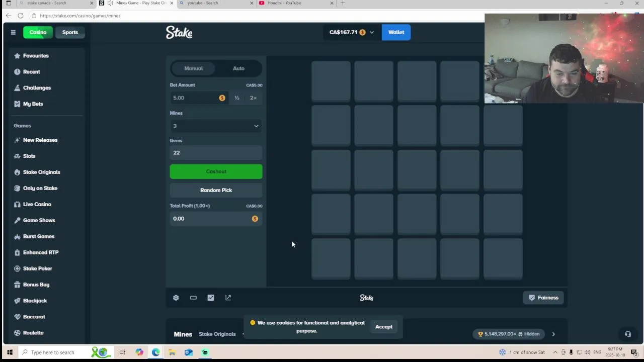Open Challenges in sidebar
This screenshot has height=362, width=644.
click(37, 88)
